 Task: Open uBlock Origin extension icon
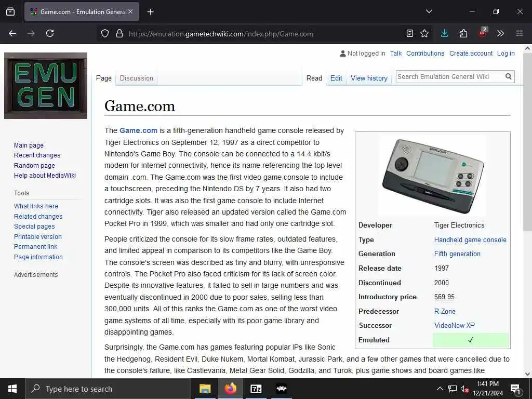[x=483, y=33]
